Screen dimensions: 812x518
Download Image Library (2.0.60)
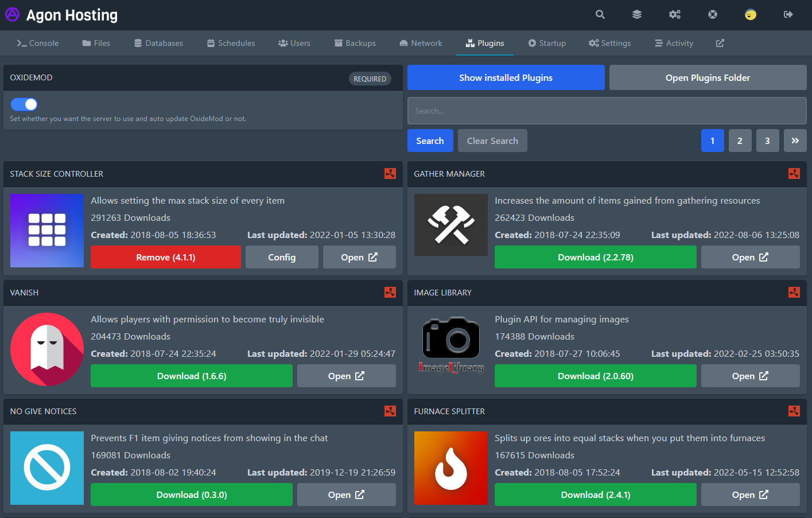click(x=596, y=376)
